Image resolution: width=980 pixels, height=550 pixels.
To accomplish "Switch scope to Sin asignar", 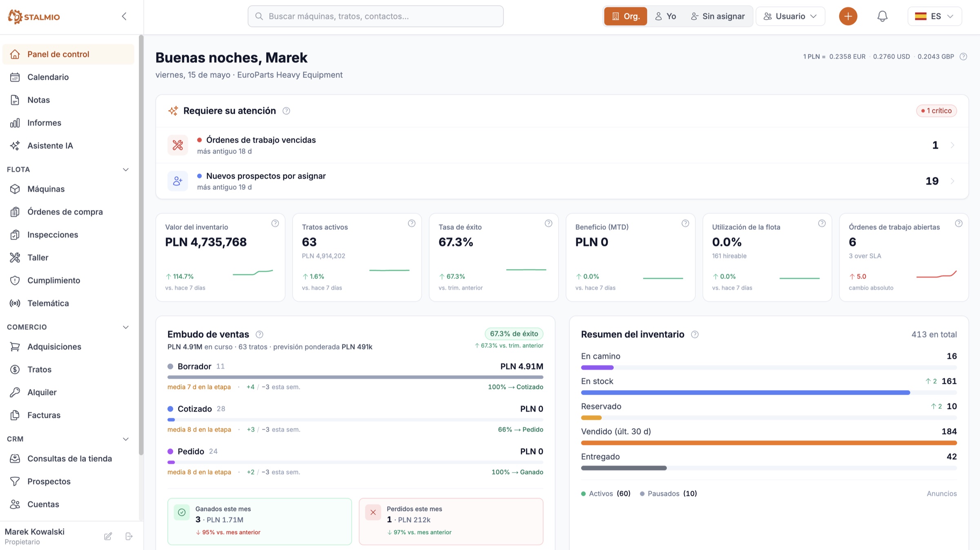I will [x=718, y=16].
